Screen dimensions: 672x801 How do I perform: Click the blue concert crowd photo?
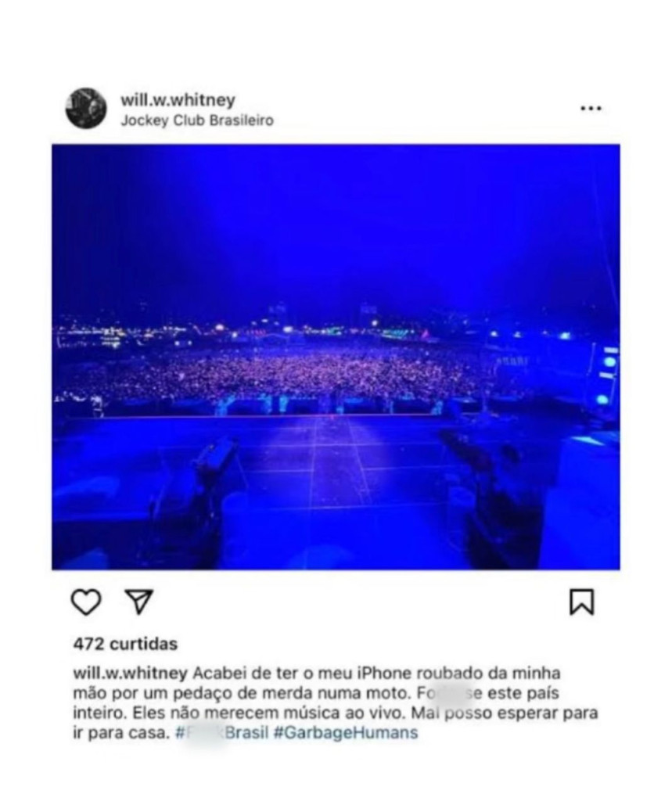(x=336, y=357)
